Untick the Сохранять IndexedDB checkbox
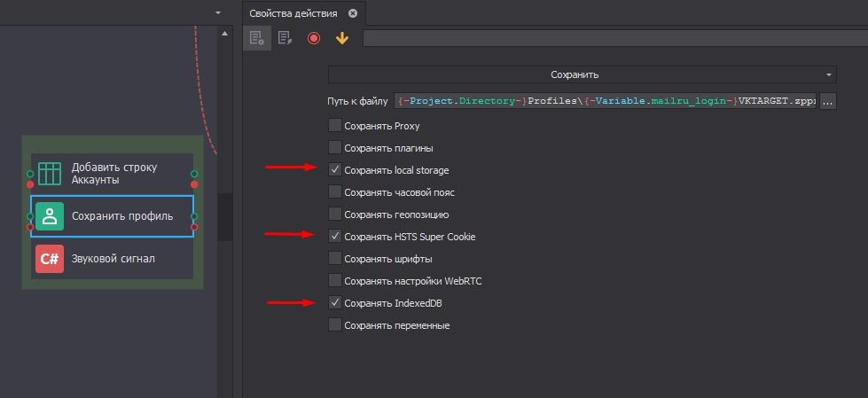868x398 pixels. pyautogui.click(x=335, y=302)
